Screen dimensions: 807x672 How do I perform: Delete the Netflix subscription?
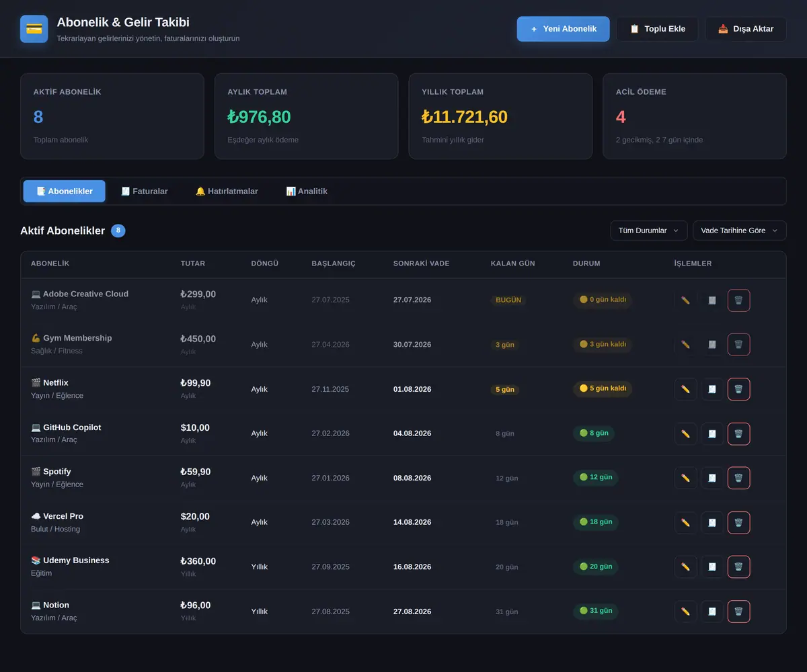738,389
